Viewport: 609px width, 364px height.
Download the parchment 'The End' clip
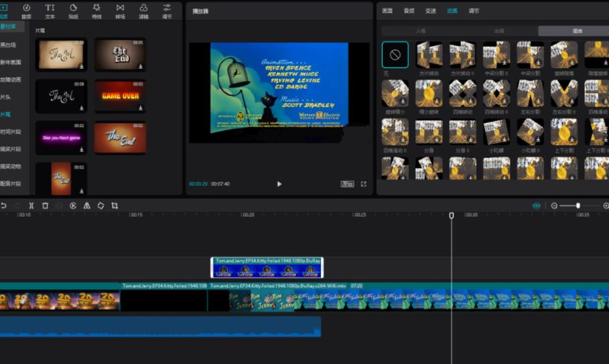[82, 66]
